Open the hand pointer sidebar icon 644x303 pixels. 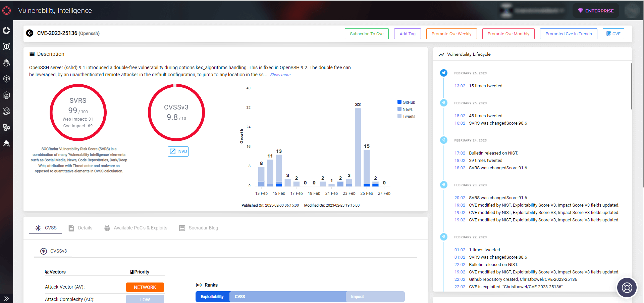[6, 63]
